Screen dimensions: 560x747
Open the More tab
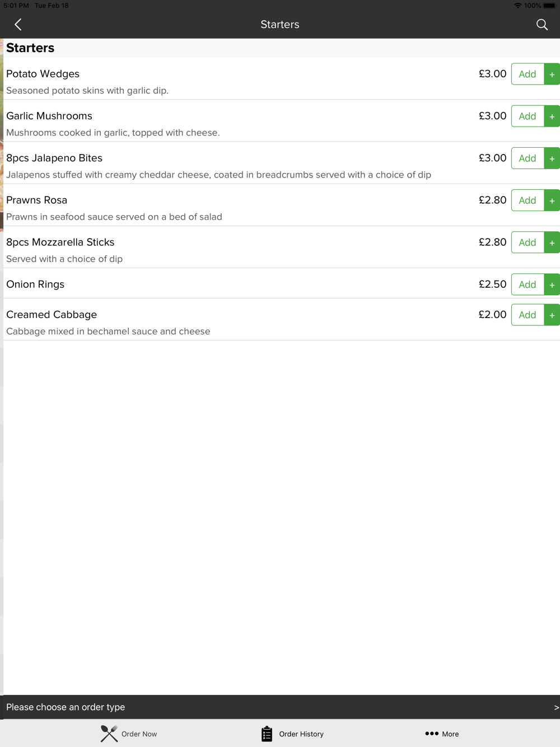pyautogui.click(x=442, y=734)
